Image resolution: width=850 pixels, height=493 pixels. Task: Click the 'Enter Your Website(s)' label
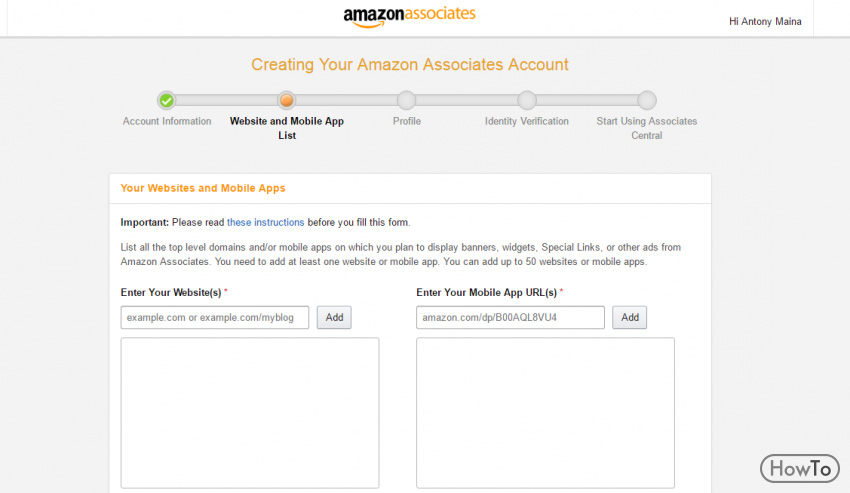point(171,292)
